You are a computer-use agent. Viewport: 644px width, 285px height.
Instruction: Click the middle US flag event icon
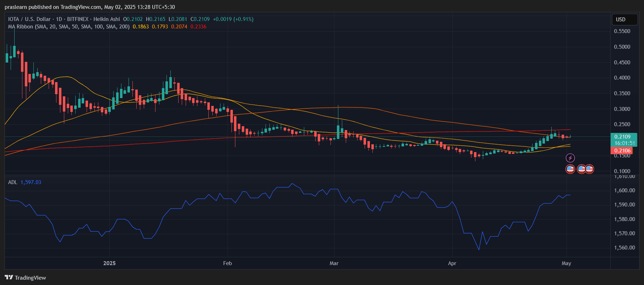pos(581,169)
